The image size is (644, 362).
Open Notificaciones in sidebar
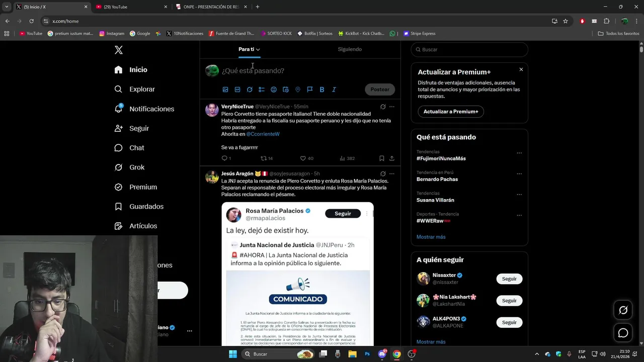coord(144,109)
